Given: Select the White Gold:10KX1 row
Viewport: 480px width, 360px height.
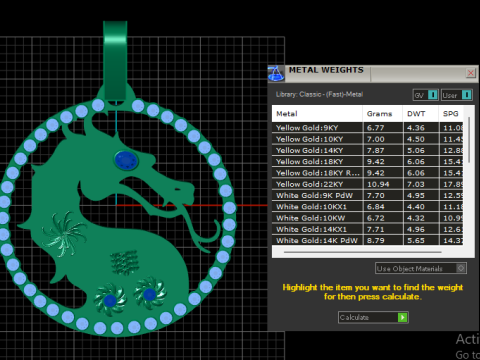Looking at the screenshot, I should coord(368,207).
